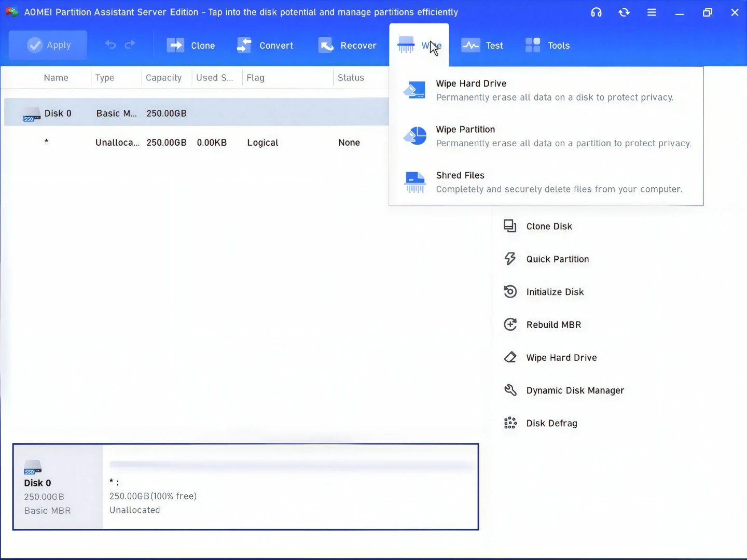
Task: Click the Basic M... type cell
Action: pyautogui.click(x=117, y=113)
